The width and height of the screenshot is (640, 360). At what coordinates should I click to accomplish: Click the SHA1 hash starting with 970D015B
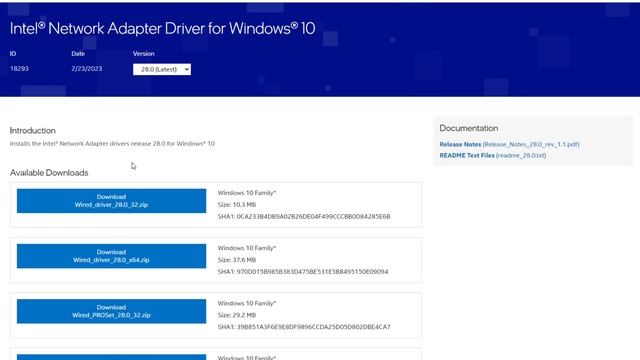(303, 271)
